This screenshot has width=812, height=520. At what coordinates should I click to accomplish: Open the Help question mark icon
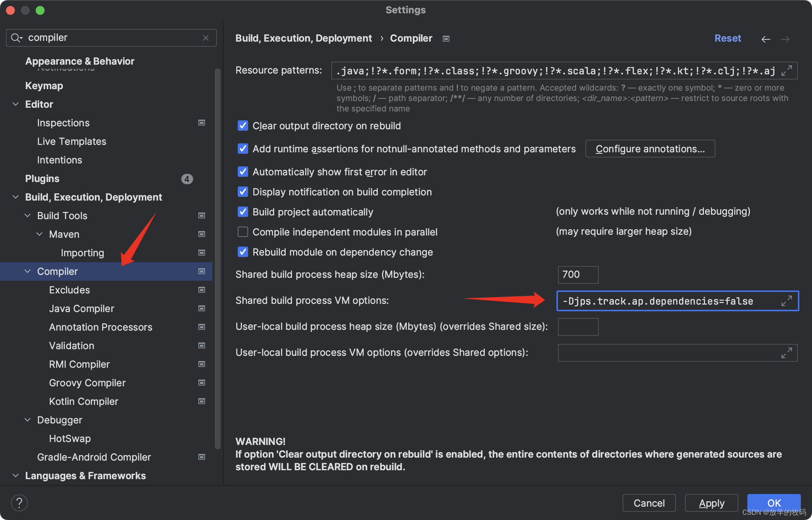19,503
